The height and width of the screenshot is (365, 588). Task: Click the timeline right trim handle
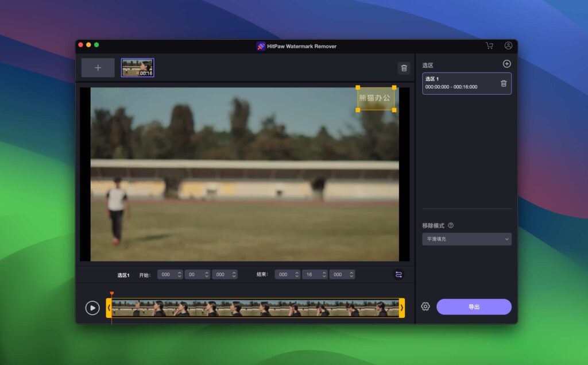point(401,308)
